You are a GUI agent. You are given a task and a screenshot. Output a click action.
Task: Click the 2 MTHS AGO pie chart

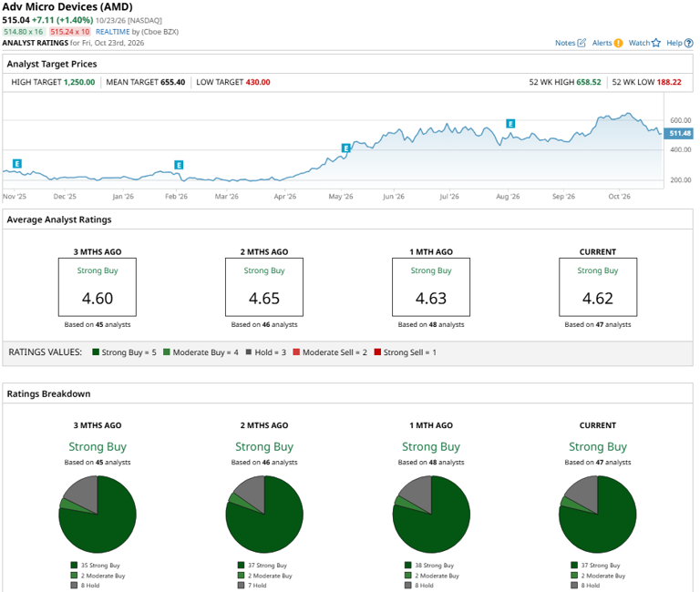tap(264, 515)
